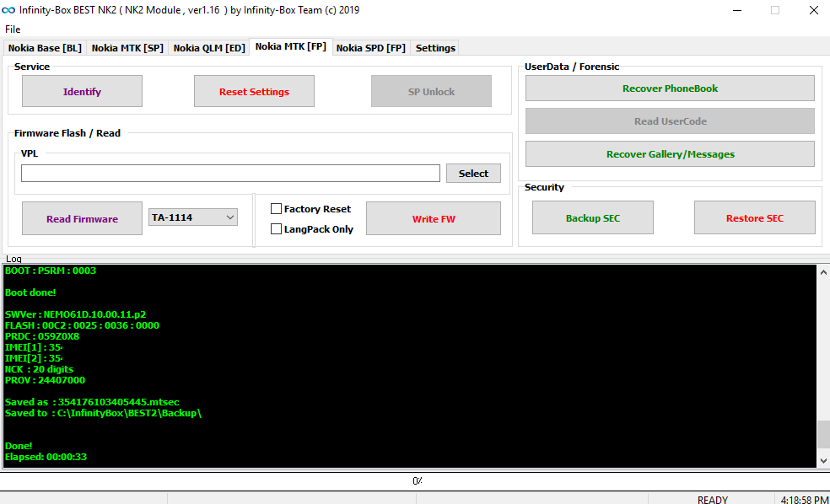Click the 'IMEI[1]' log line
The width and height of the screenshot is (830, 504).
(x=34, y=347)
